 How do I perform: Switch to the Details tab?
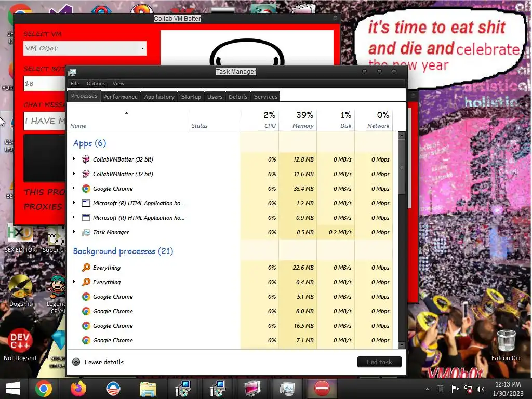pyautogui.click(x=238, y=97)
